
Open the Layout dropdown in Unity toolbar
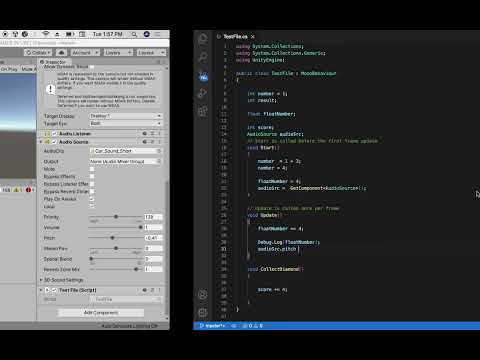(151, 52)
